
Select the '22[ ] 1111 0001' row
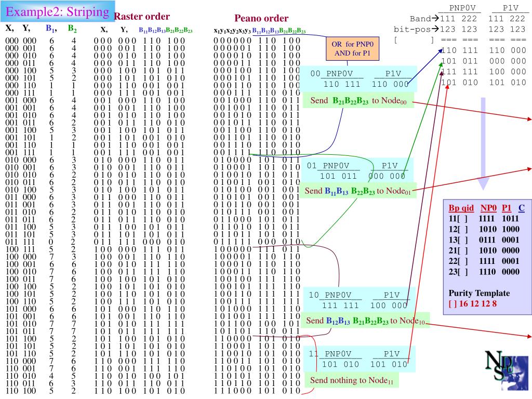click(484, 261)
